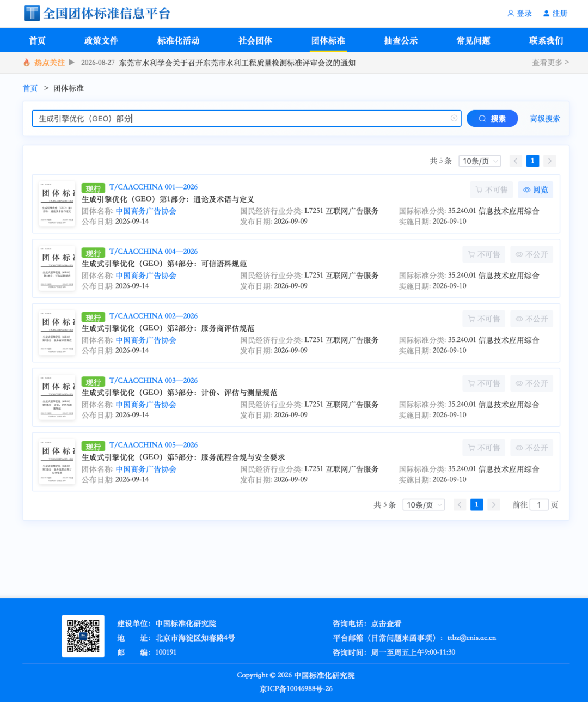Viewport: 588px width, 702px height.
Task: Click the QR code in footer
Action: (x=83, y=636)
